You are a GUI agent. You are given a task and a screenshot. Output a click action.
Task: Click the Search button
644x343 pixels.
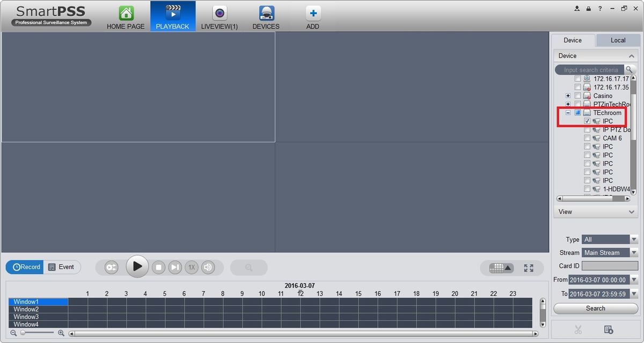[596, 308]
